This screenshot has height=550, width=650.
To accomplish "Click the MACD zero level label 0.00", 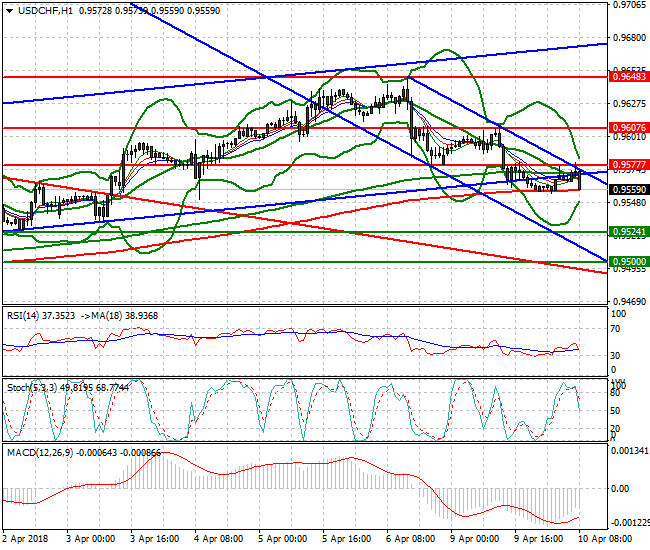I will tap(620, 489).
